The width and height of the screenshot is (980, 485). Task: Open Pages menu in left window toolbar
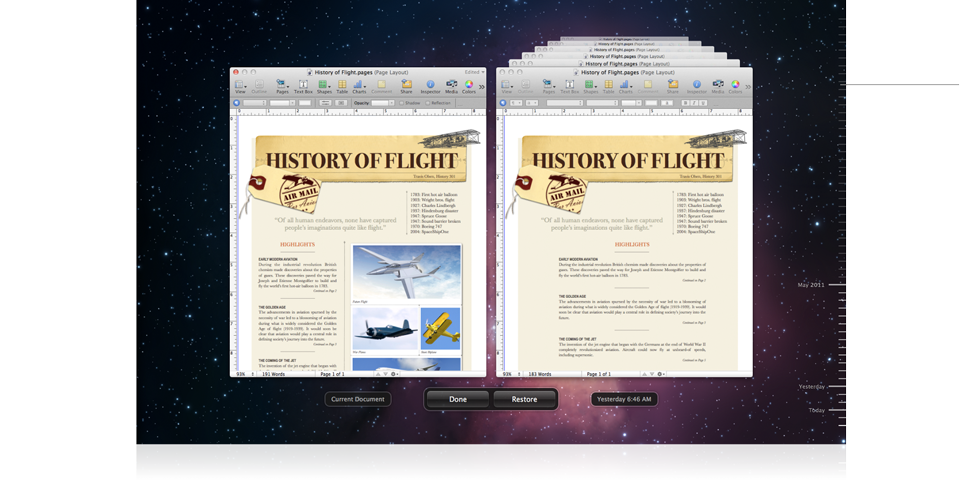pyautogui.click(x=281, y=86)
